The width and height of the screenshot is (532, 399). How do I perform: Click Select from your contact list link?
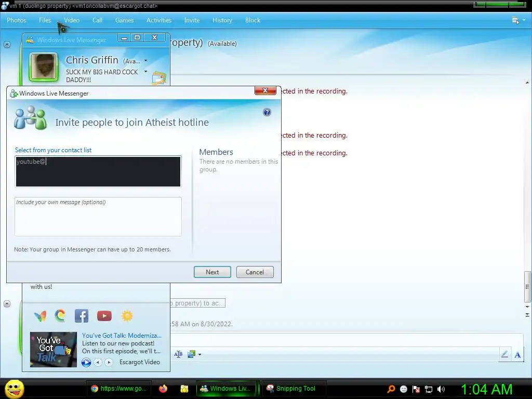coord(54,150)
